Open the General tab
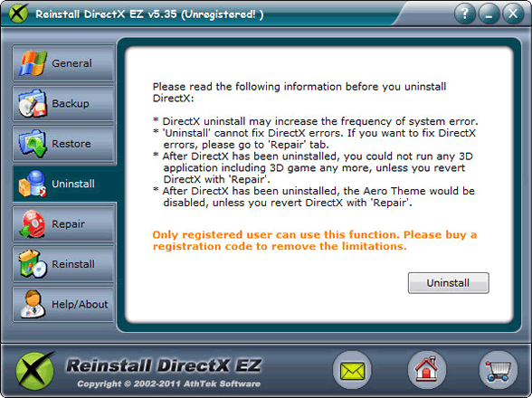 [x=63, y=63]
